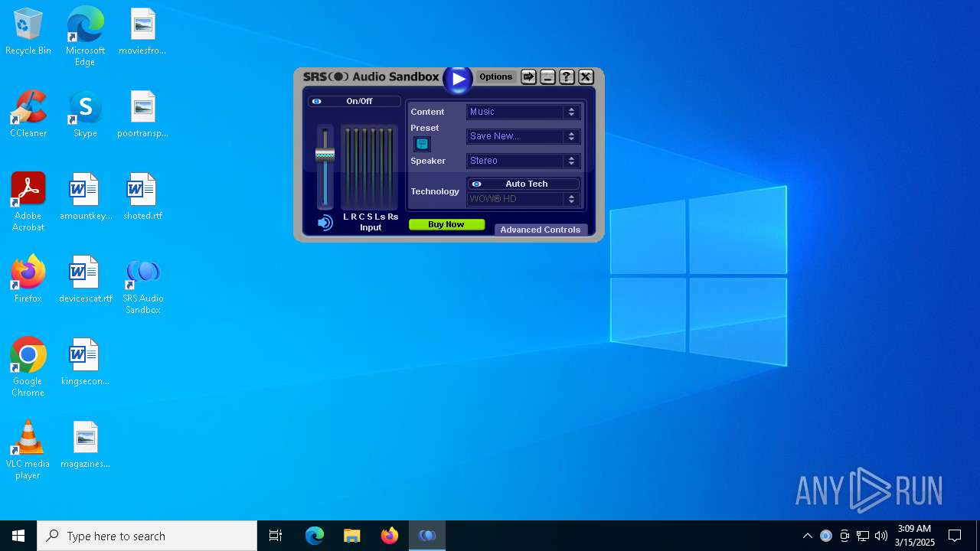Image resolution: width=980 pixels, height=551 pixels.
Task: Select the amountkey... document on desktop
Action: [x=85, y=197]
